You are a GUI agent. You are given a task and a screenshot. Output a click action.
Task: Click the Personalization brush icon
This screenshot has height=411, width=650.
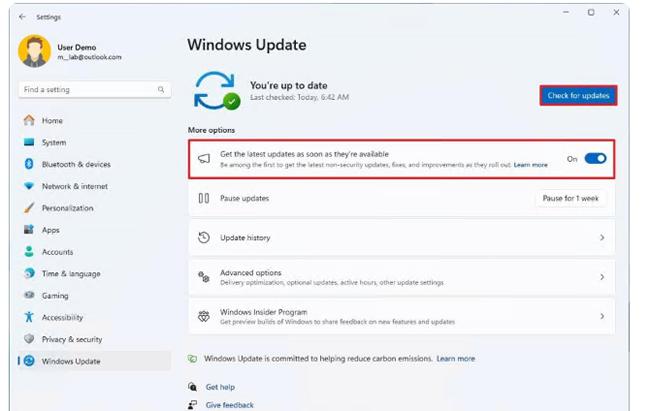pos(29,208)
